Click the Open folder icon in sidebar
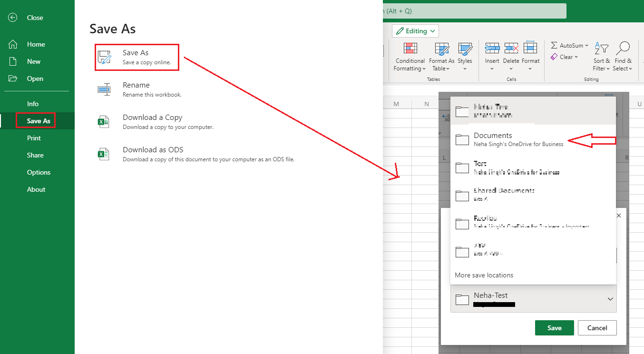This screenshot has width=644, height=354. [13, 79]
